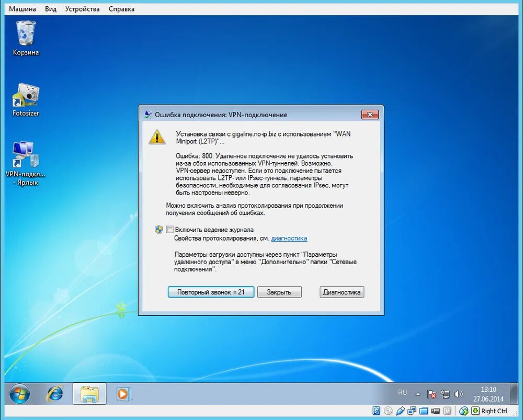Click the volume speaker tray icon

(459, 394)
